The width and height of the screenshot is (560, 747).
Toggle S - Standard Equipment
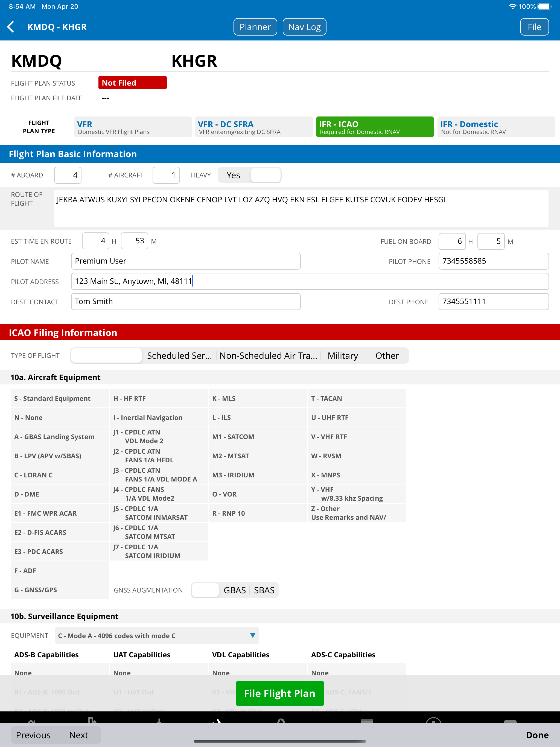tap(60, 398)
